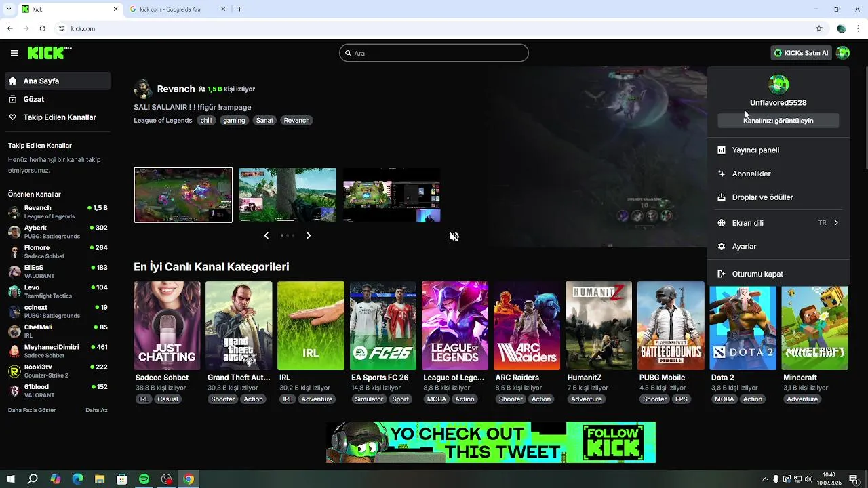Click the Takip Edilen Kanallar heart icon
The width and height of the screenshot is (868, 488).
[13, 117]
